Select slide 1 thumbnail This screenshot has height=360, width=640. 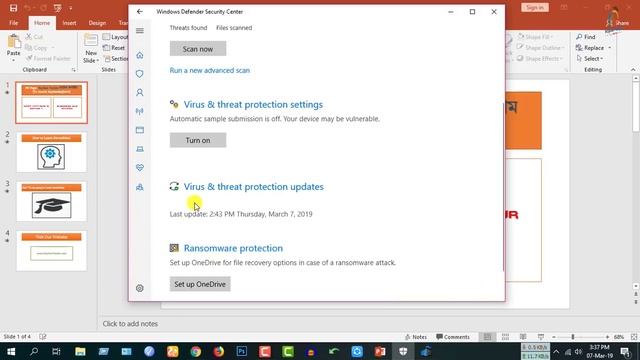pos(51,102)
